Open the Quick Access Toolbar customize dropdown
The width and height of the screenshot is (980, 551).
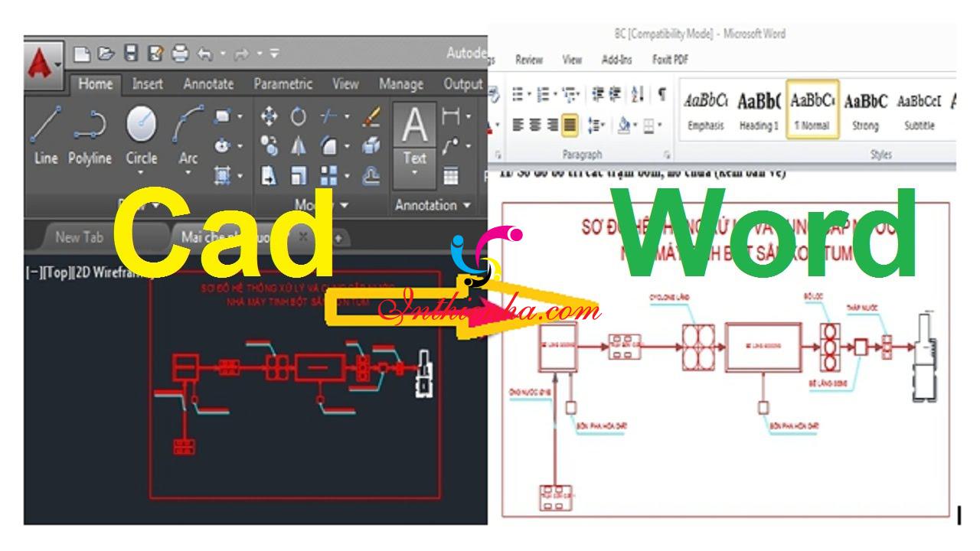coord(273,54)
